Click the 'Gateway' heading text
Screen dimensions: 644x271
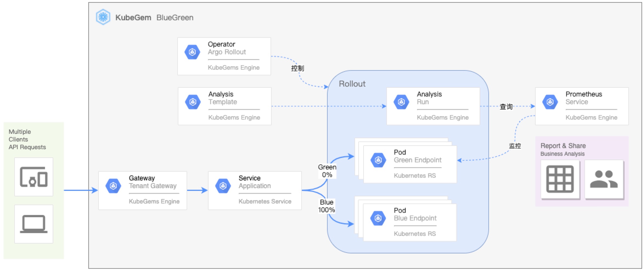[142, 178]
